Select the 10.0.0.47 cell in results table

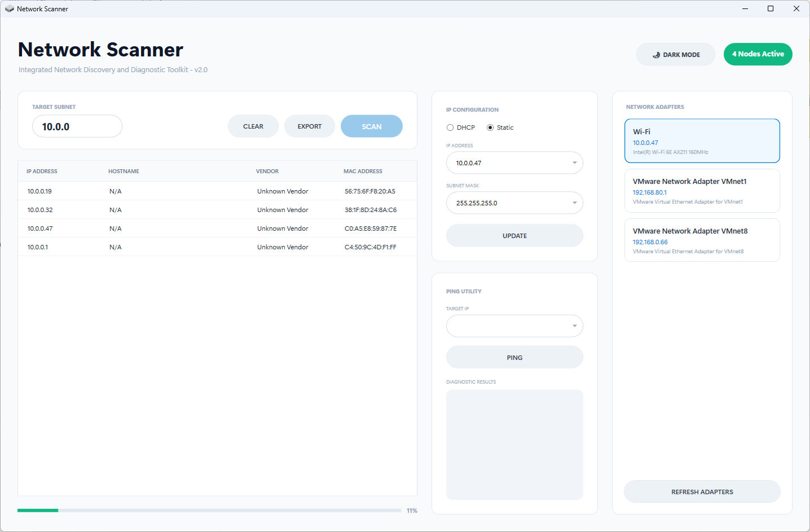[x=40, y=228]
